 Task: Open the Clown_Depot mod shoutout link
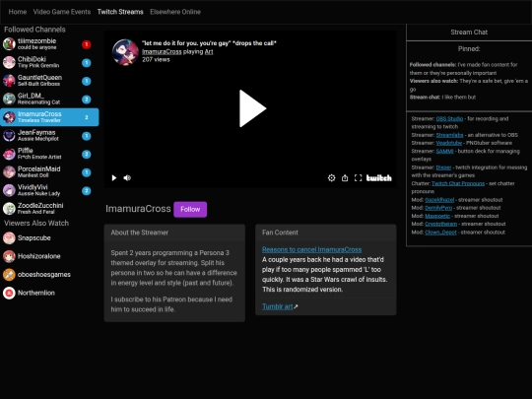pyautogui.click(x=440, y=233)
